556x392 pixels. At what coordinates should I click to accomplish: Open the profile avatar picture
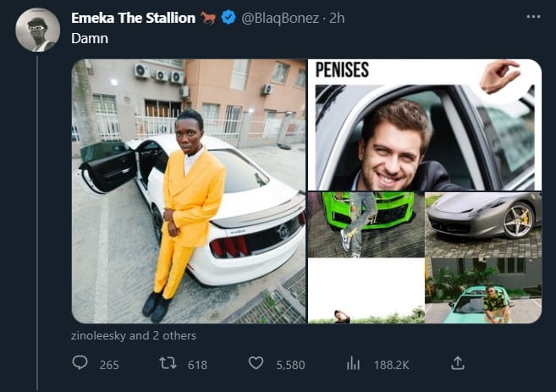38,30
